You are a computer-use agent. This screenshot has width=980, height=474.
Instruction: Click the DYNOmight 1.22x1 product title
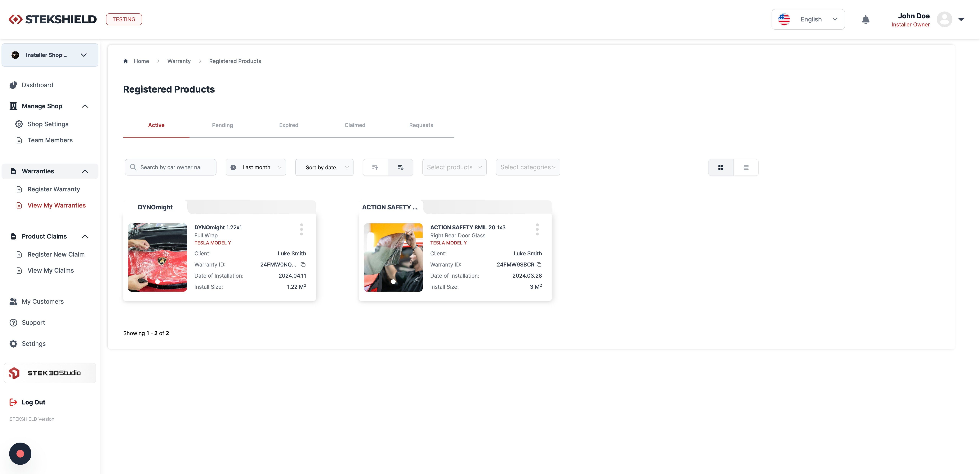(218, 227)
